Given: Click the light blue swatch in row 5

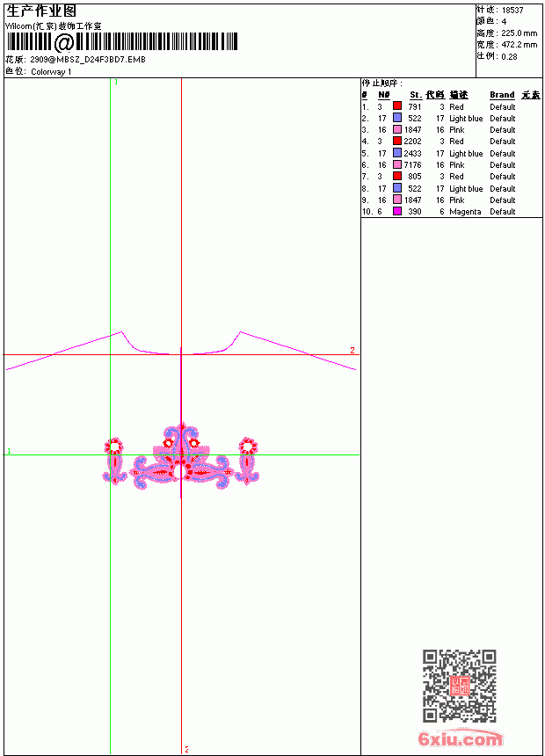Looking at the screenshot, I should pos(397,153).
